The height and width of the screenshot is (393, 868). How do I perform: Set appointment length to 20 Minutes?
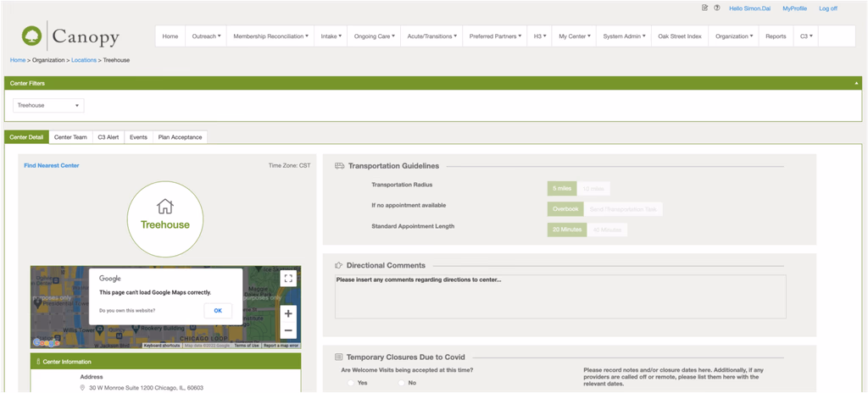point(567,230)
